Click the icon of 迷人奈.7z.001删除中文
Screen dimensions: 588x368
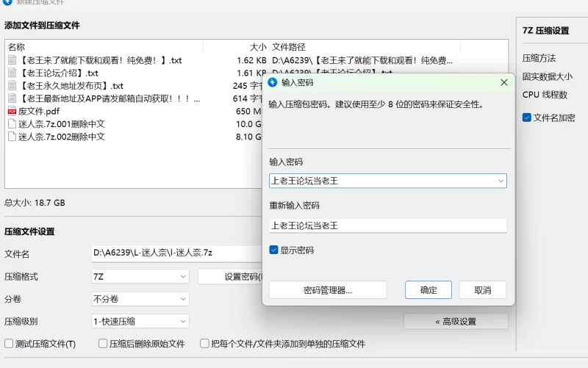click(12, 123)
